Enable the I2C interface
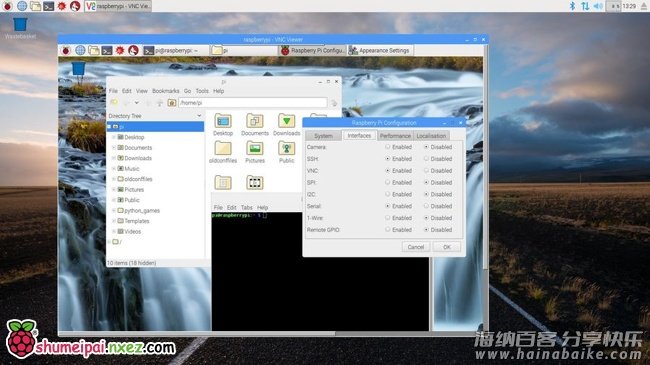 coord(388,194)
